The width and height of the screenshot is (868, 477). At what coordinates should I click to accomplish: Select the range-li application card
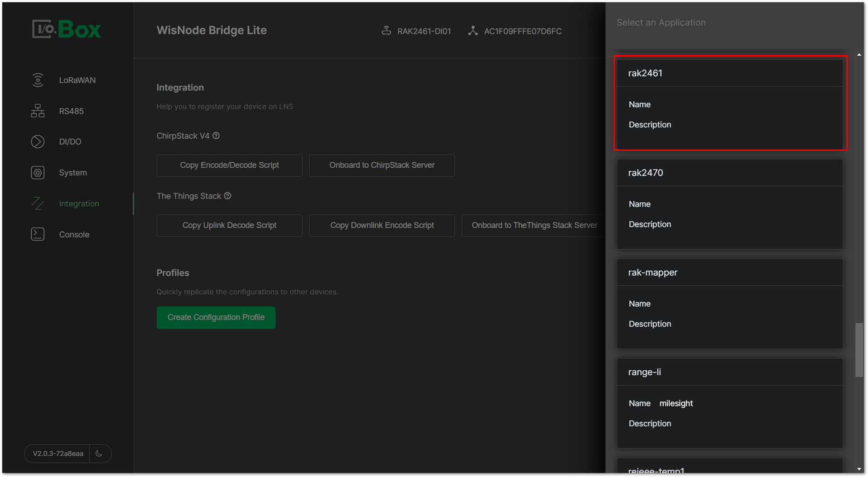tap(730, 403)
